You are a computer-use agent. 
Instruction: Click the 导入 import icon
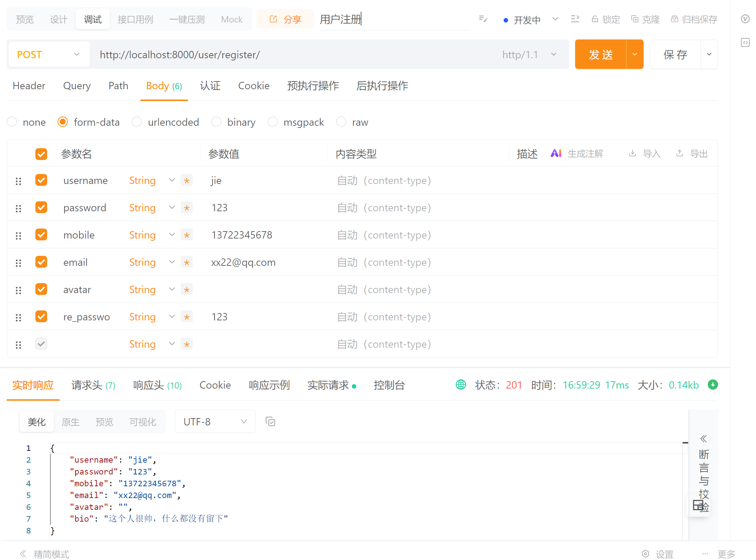[633, 153]
